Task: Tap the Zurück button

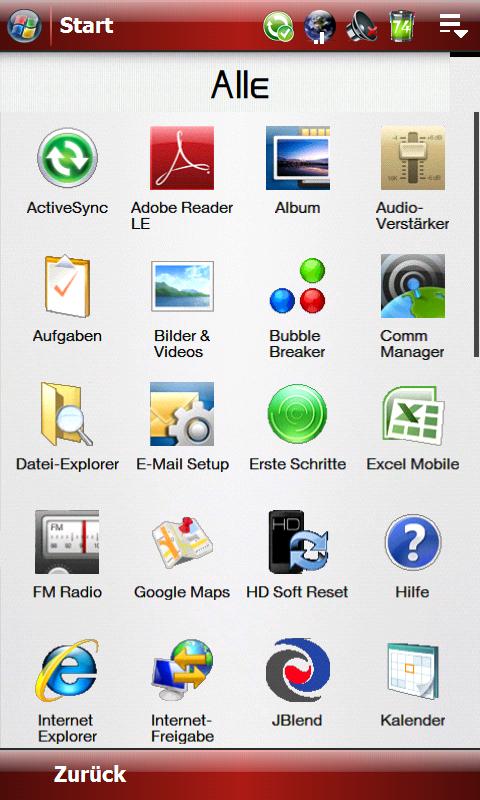Action: pos(90,774)
